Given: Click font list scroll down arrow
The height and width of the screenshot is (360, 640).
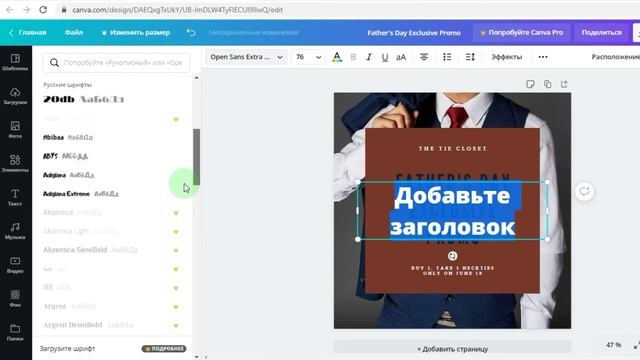Looking at the screenshot, I should click(x=196, y=357).
